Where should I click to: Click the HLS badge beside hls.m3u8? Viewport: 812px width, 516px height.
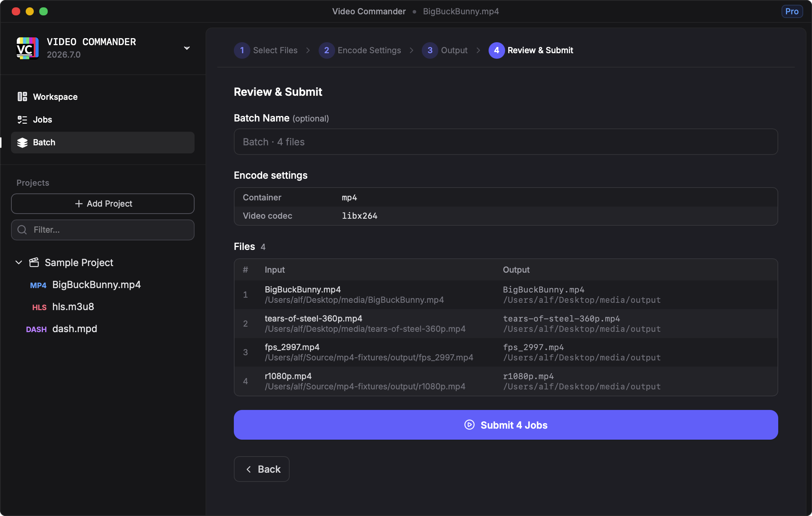pyautogui.click(x=39, y=307)
